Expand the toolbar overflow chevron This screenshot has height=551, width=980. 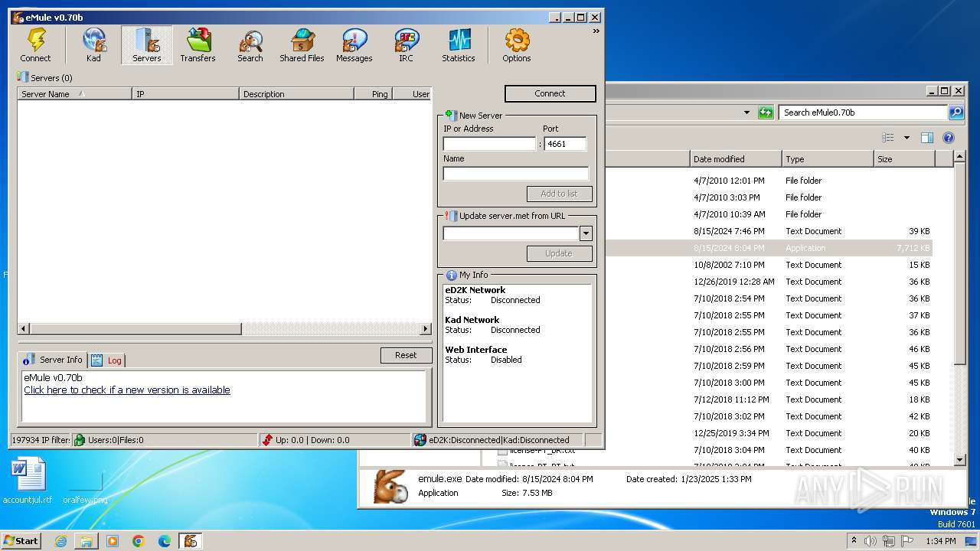tap(596, 31)
